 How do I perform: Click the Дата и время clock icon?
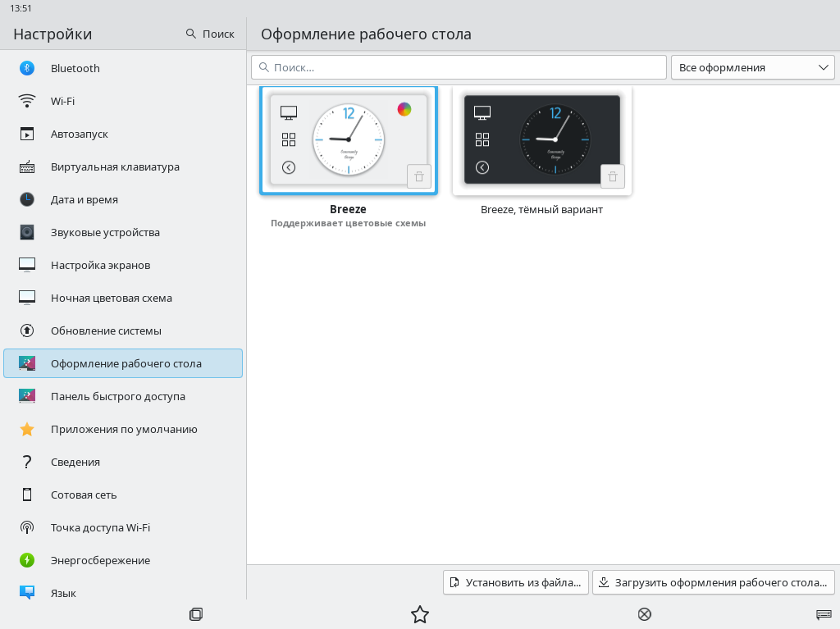(x=27, y=199)
